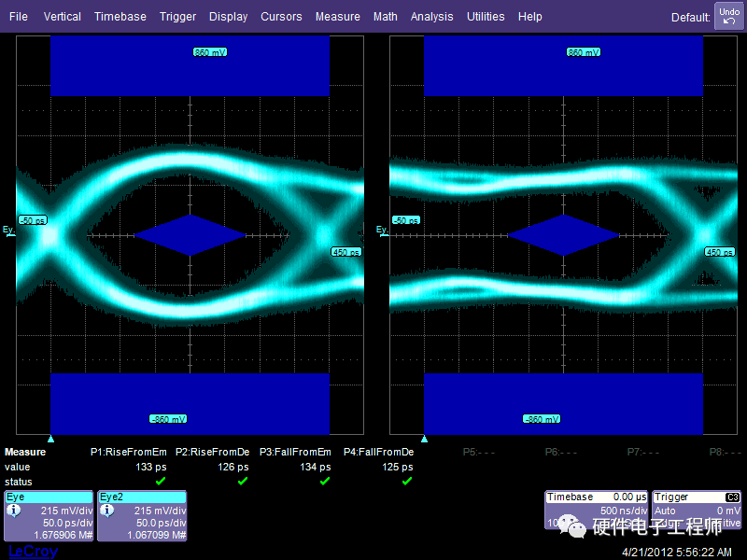
Task: Click the right grid trigger delay triangle marker
Action: 425,439
